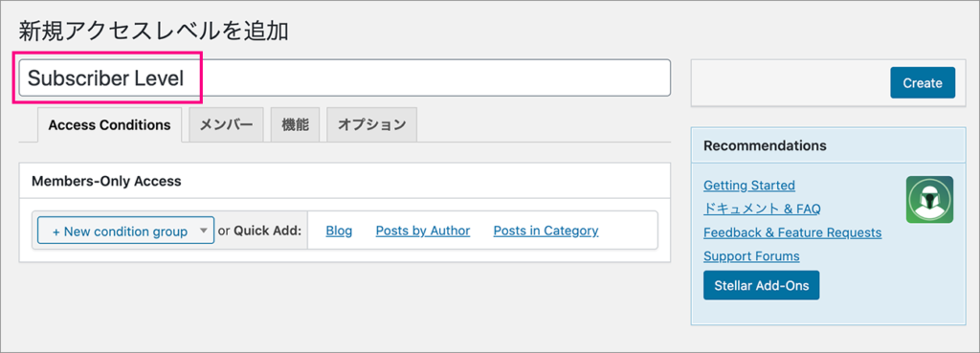Click the Stellar Add-Ons button
Screen dimensions: 980x353
pos(761,285)
